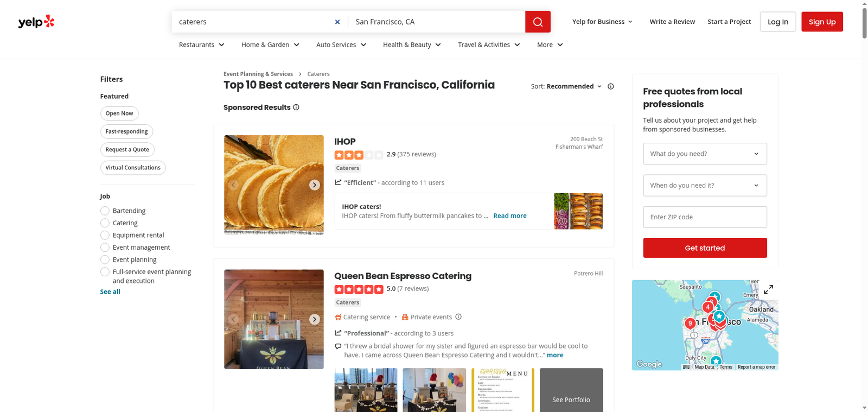Image resolution: width=868 pixels, height=412 pixels.
Task: Click the Enter ZIP code field
Action: pyautogui.click(x=705, y=217)
